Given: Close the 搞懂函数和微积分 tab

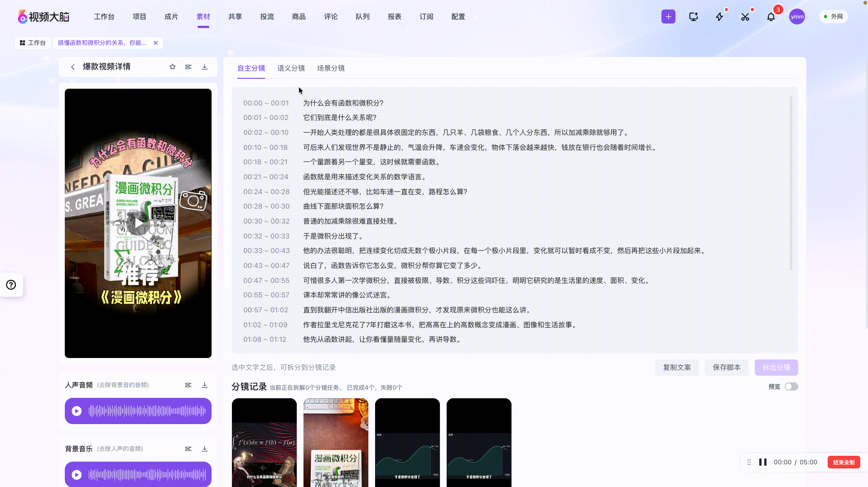Looking at the screenshot, I should click(x=155, y=43).
